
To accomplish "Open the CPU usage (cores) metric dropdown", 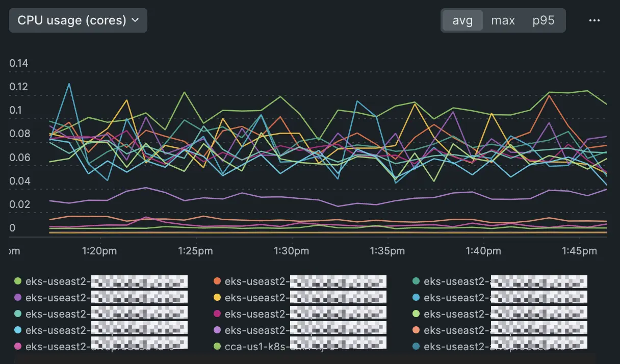I will [x=77, y=20].
